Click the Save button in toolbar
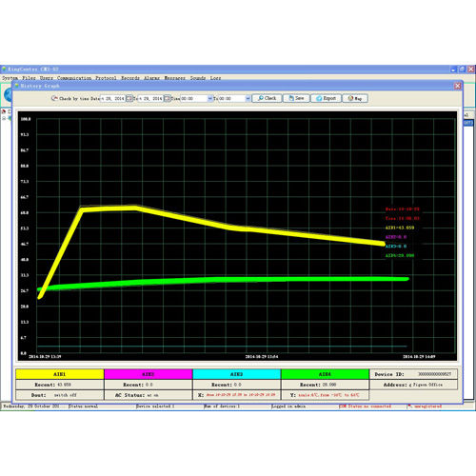This screenshot has height=476, width=476. (296, 98)
